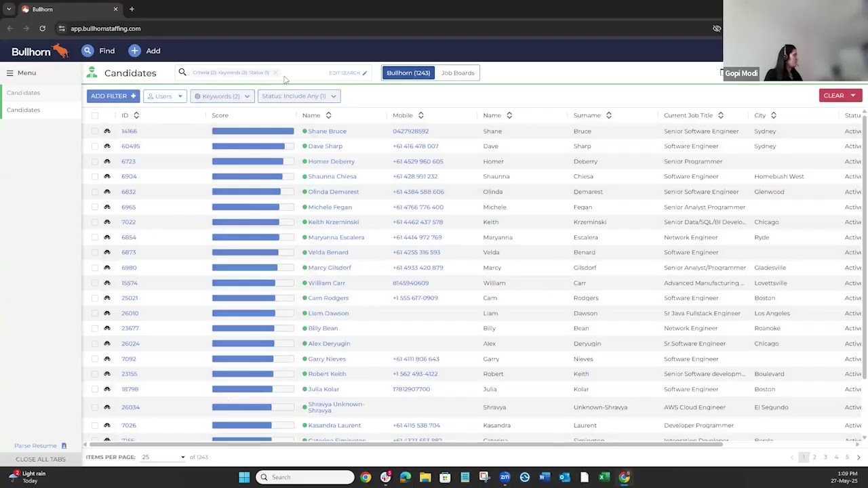Sort by Mobile column arrows

[420, 115]
